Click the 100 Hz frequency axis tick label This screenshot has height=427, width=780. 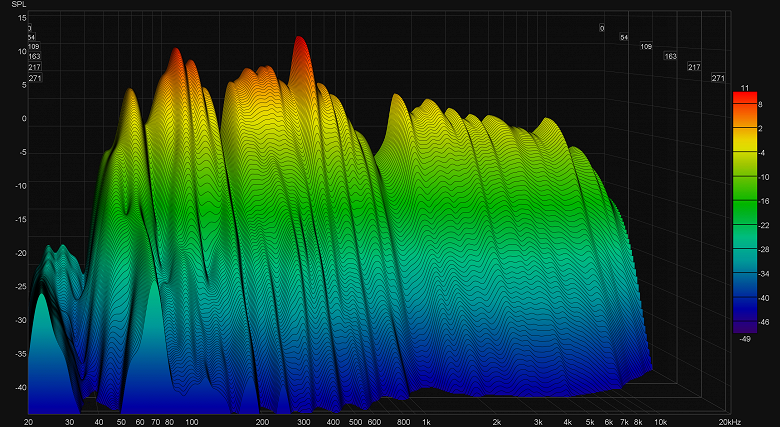(x=192, y=423)
